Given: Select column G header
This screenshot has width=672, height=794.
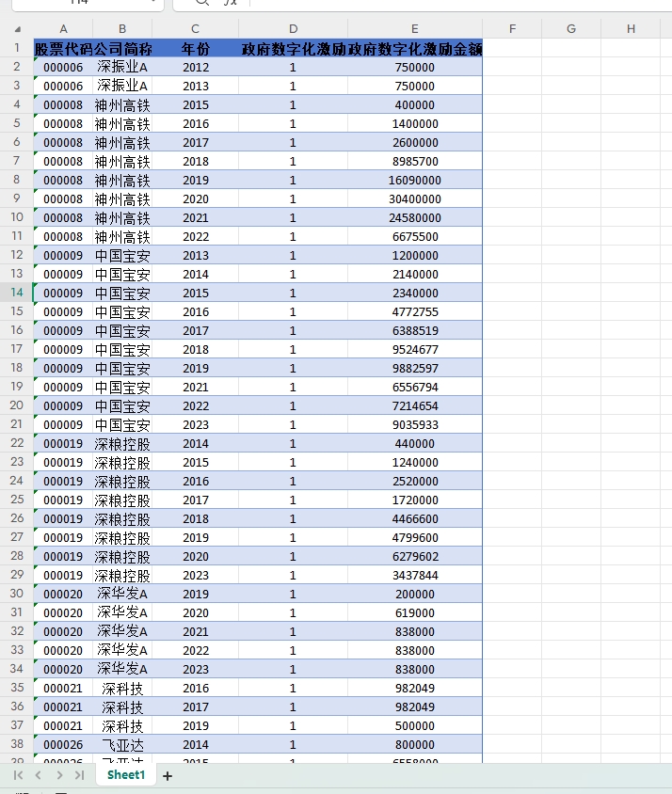Looking at the screenshot, I should 571,29.
